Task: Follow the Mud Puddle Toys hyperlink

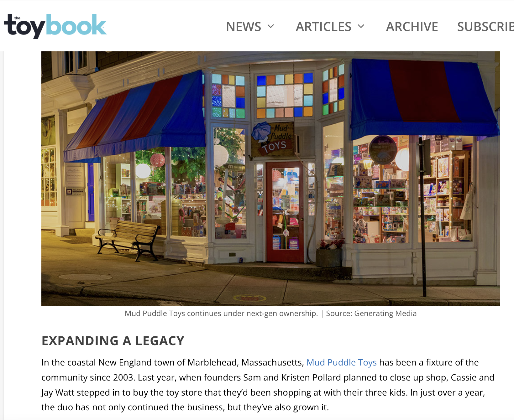Action: (341, 362)
